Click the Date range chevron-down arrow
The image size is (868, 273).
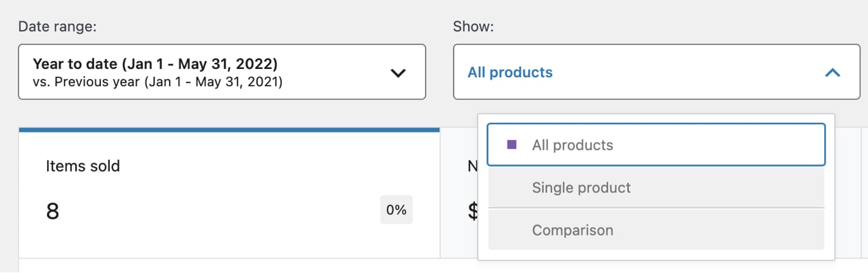coord(398,72)
